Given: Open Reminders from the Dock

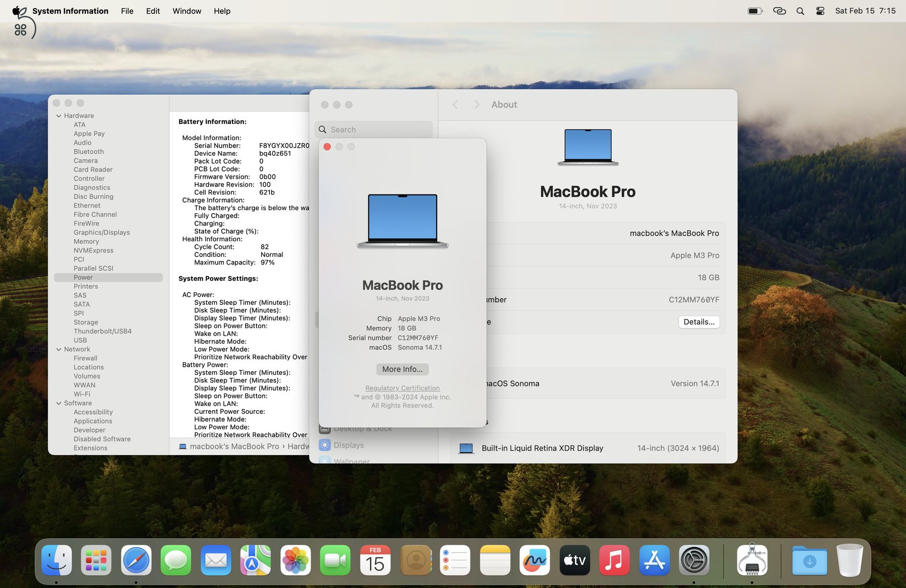Looking at the screenshot, I should [455, 560].
